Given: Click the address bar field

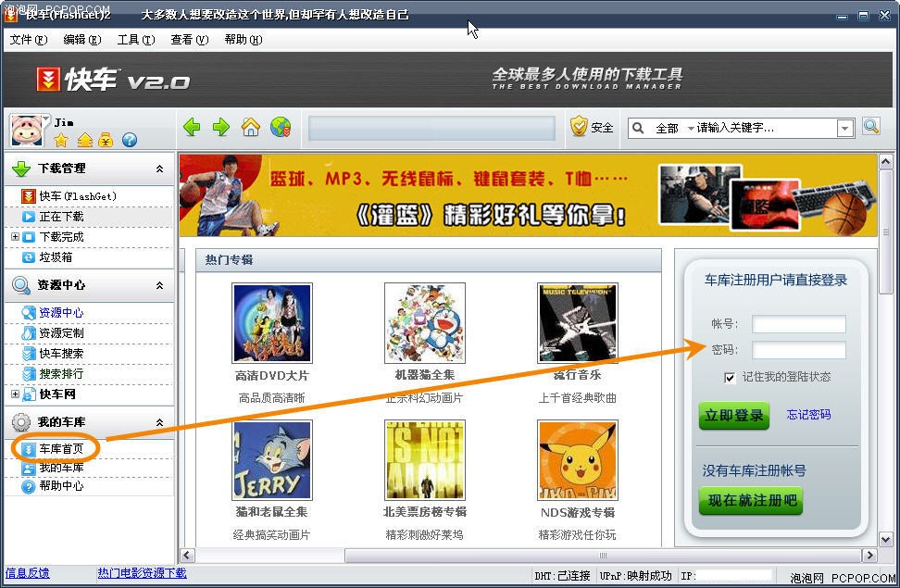Looking at the screenshot, I should [431, 128].
